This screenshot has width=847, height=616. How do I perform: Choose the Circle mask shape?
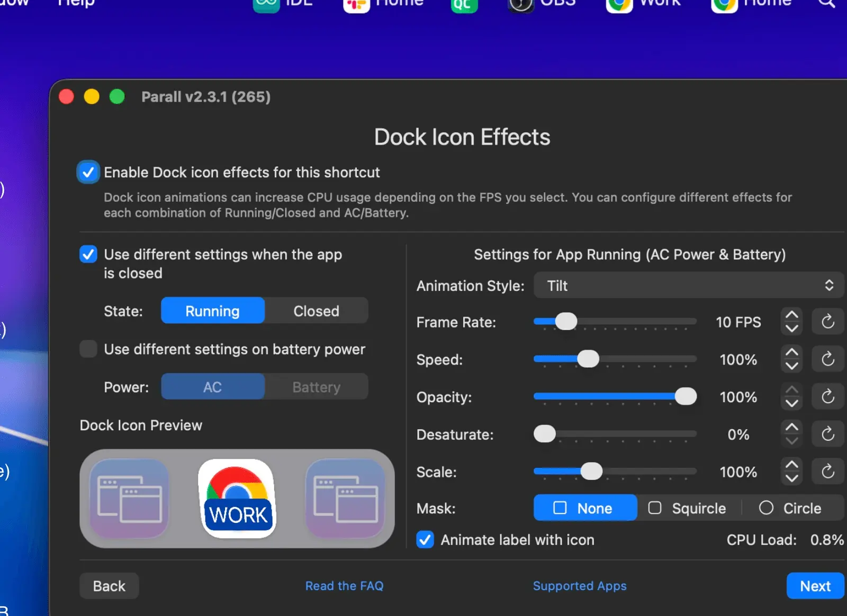791,508
